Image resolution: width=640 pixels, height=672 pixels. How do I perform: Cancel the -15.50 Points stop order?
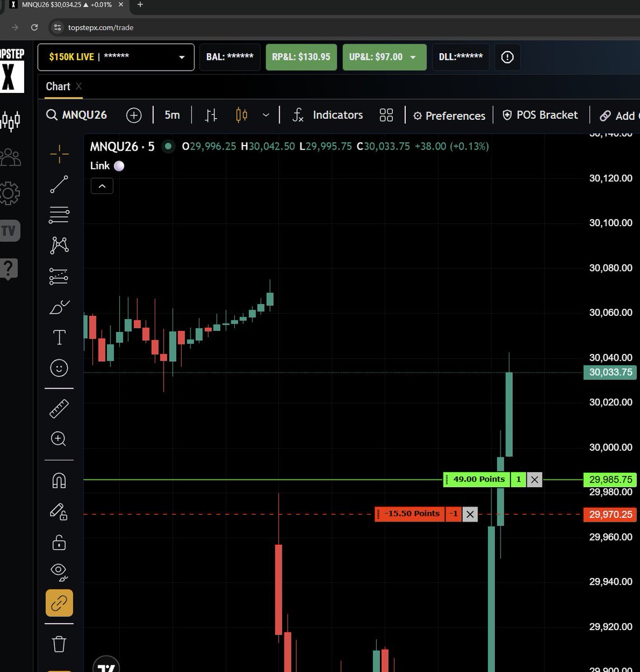click(x=470, y=514)
